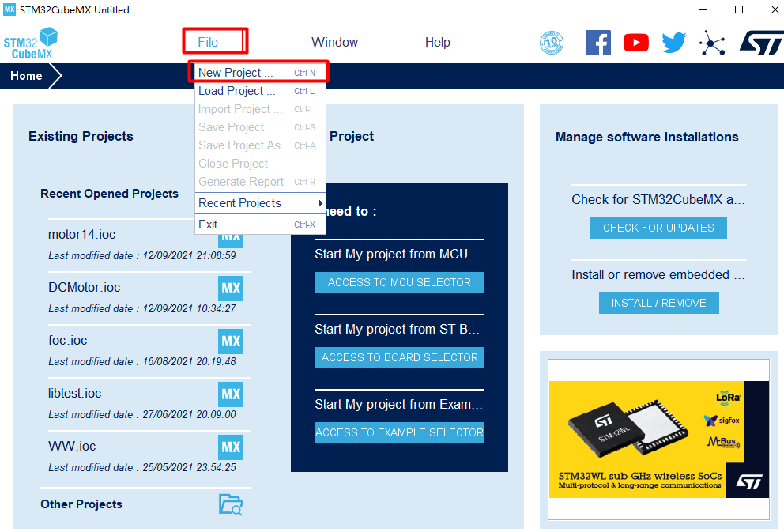Select the Save Project menu entry
Screen dimensions: 784x532
pyautogui.click(x=261, y=127)
